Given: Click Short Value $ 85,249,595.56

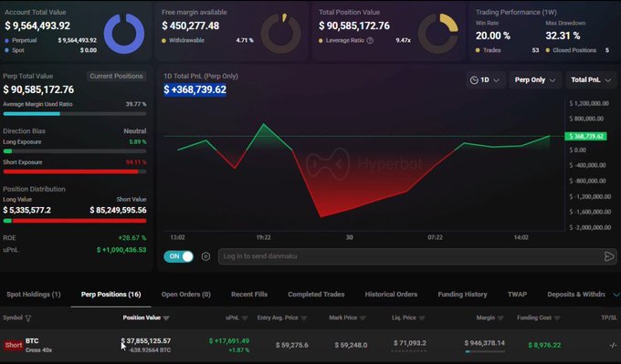Looking at the screenshot, I should pyautogui.click(x=118, y=210).
